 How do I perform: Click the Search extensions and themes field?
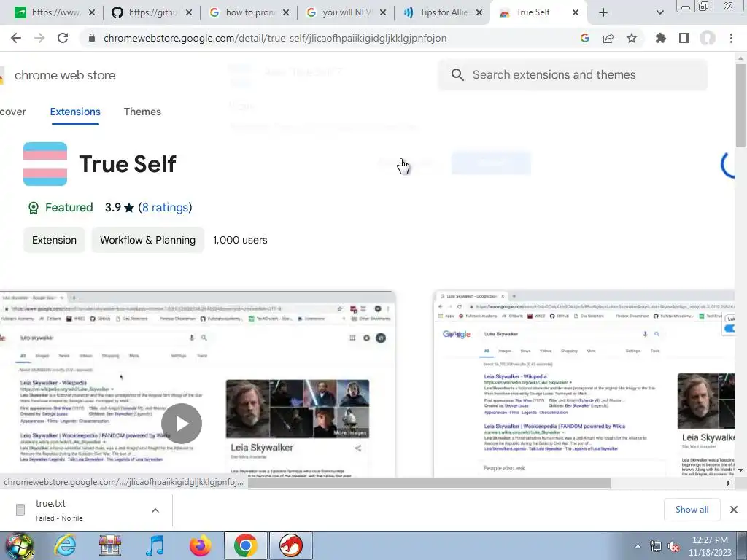[x=572, y=75]
